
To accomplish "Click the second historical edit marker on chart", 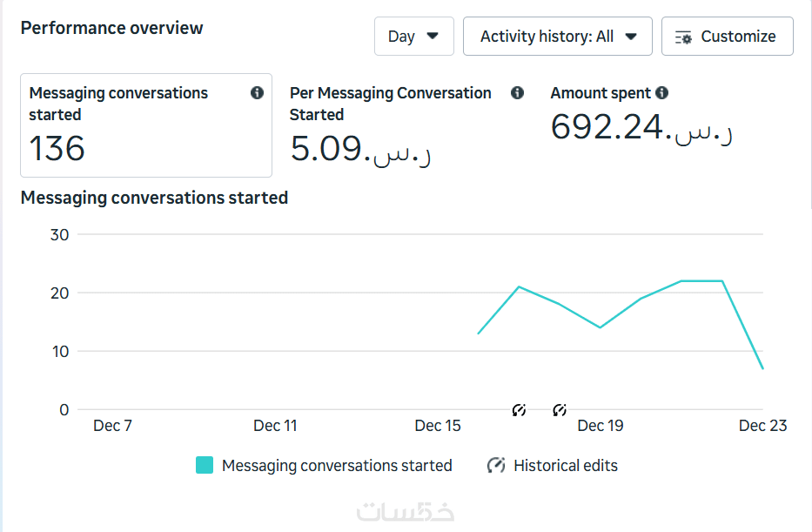I will click(560, 409).
